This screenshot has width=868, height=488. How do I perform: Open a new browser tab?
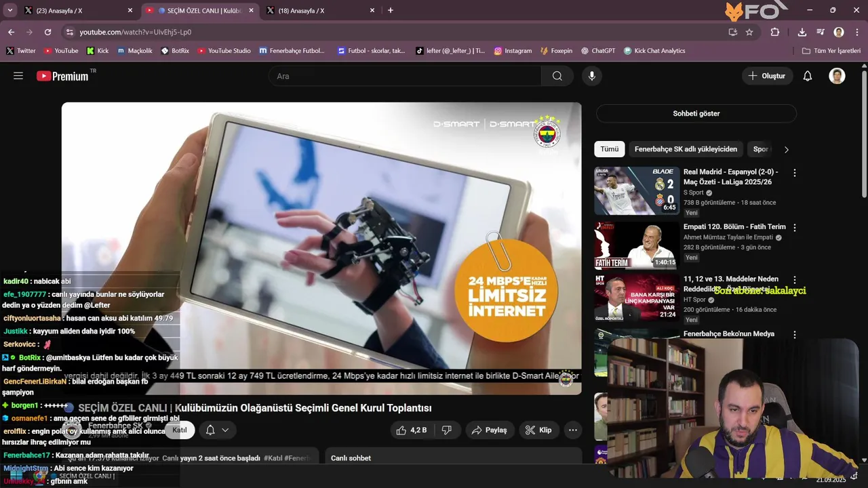point(390,10)
